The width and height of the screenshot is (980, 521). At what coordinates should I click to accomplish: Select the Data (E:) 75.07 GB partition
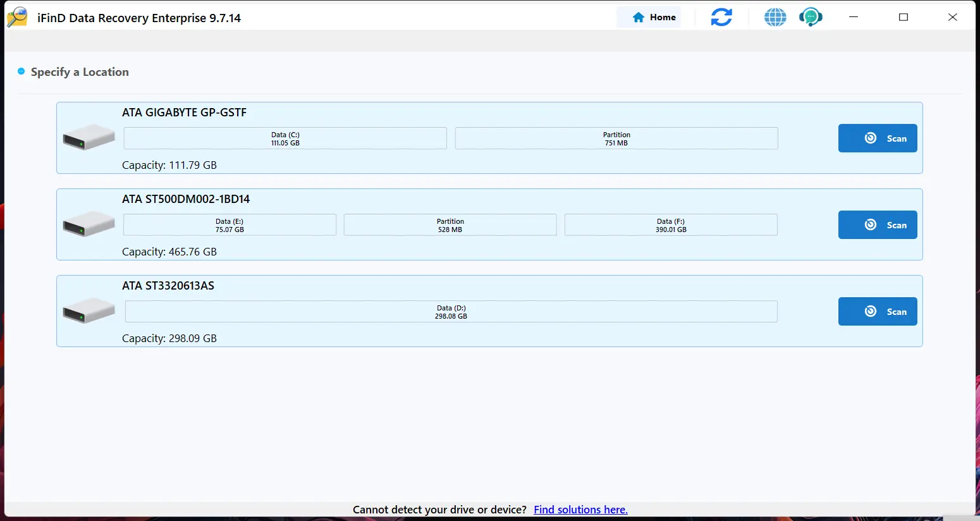(x=230, y=225)
